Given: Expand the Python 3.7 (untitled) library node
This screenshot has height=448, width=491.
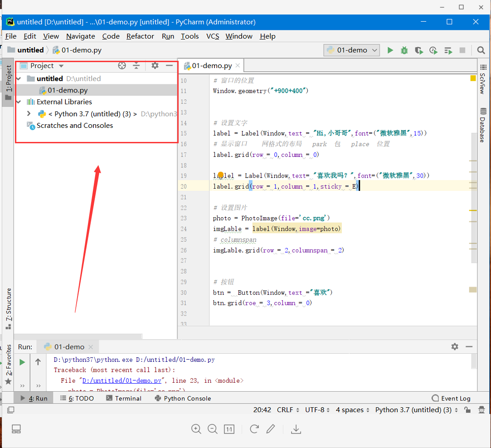Looking at the screenshot, I should point(29,114).
